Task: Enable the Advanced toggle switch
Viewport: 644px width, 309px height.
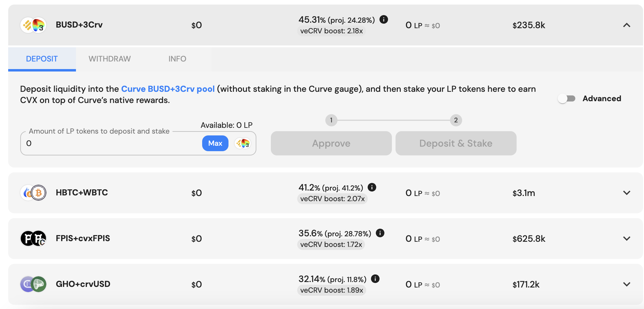Action: (x=567, y=99)
